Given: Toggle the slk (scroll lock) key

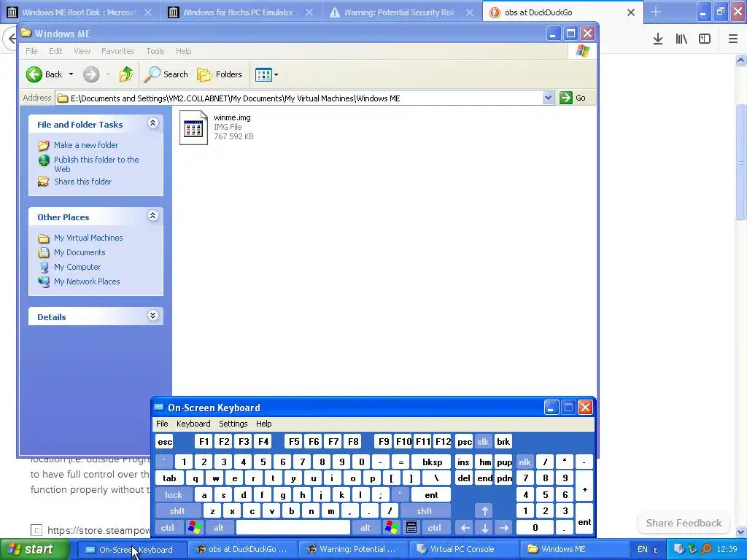Looking at the screenshot, I should click(x=483, y=442).
